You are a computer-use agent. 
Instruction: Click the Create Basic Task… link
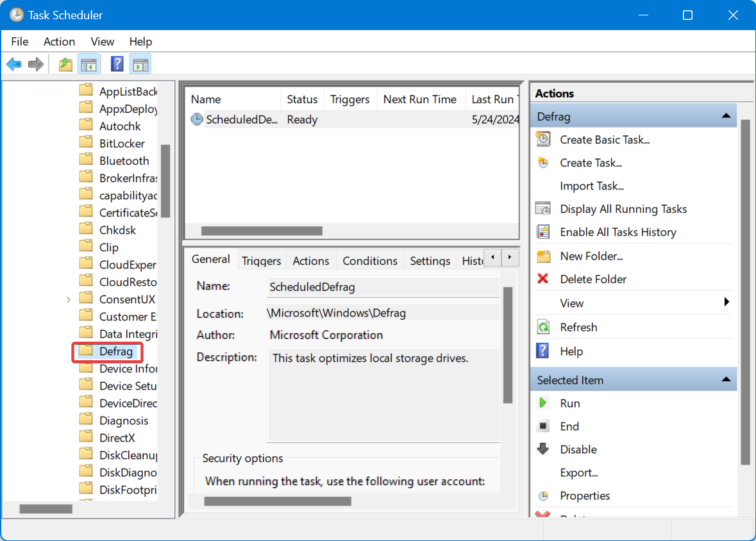605,140
